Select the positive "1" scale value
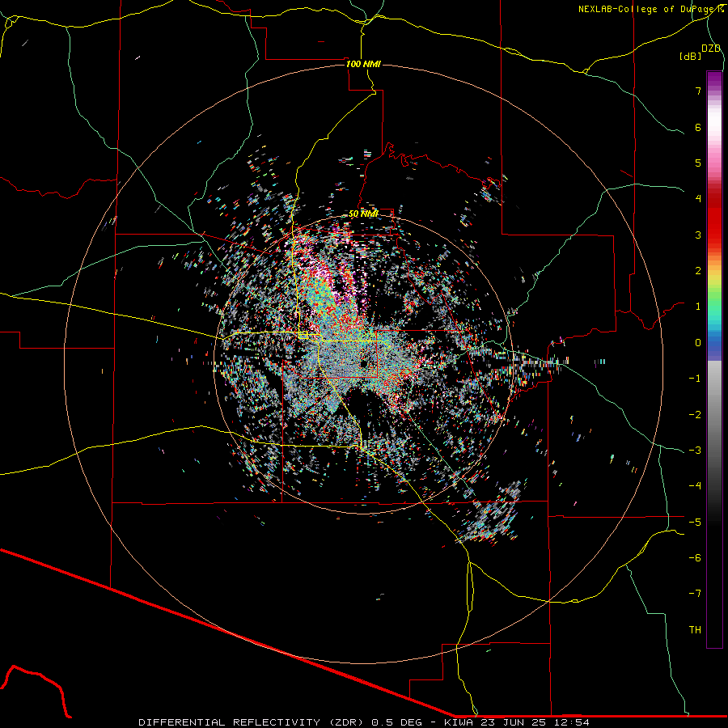 point(698,307)
